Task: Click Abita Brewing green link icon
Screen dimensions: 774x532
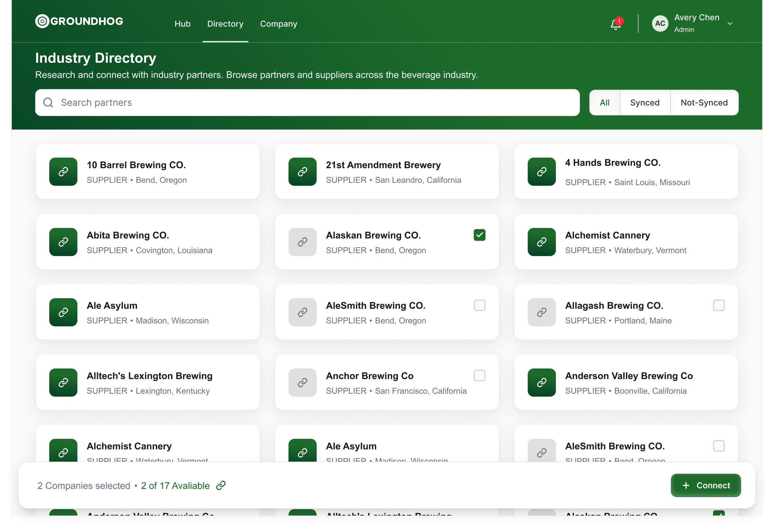Action: tap(63, 242)
